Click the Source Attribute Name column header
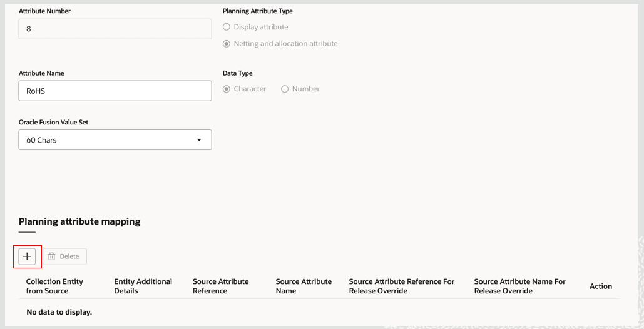644x329 pixels. pos(304,286)
